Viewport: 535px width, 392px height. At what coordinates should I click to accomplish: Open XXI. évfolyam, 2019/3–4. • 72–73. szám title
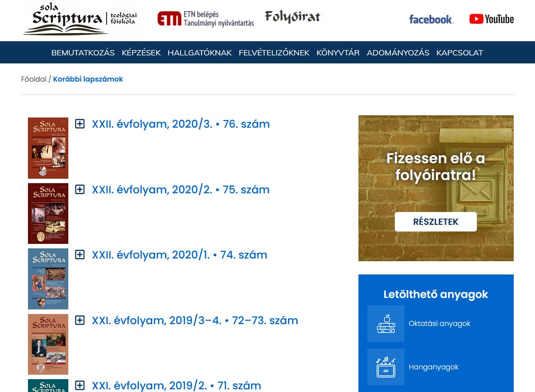click(195, 321)
